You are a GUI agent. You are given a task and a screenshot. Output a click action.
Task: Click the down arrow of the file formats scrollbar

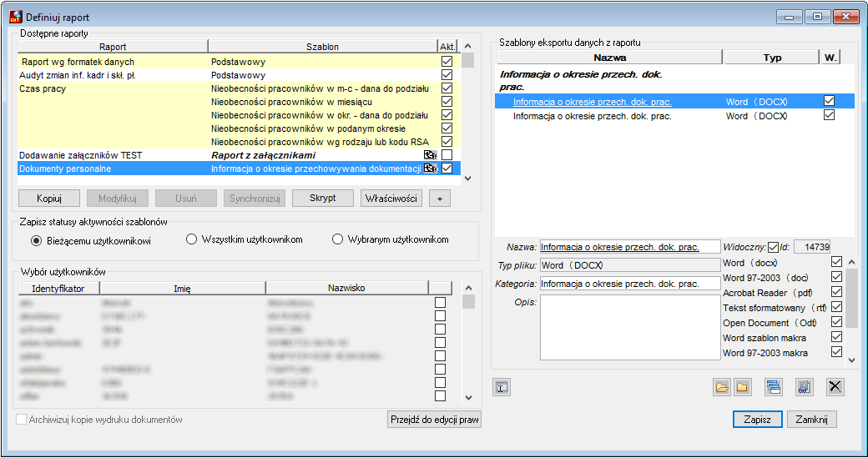(x=851, y=360)
